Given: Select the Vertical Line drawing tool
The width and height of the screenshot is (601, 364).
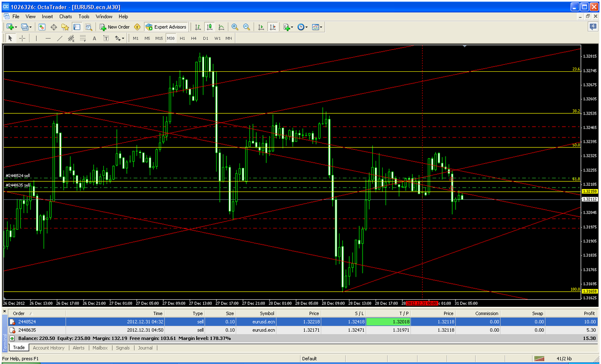Looking at the screenshot, I should 36,38.
